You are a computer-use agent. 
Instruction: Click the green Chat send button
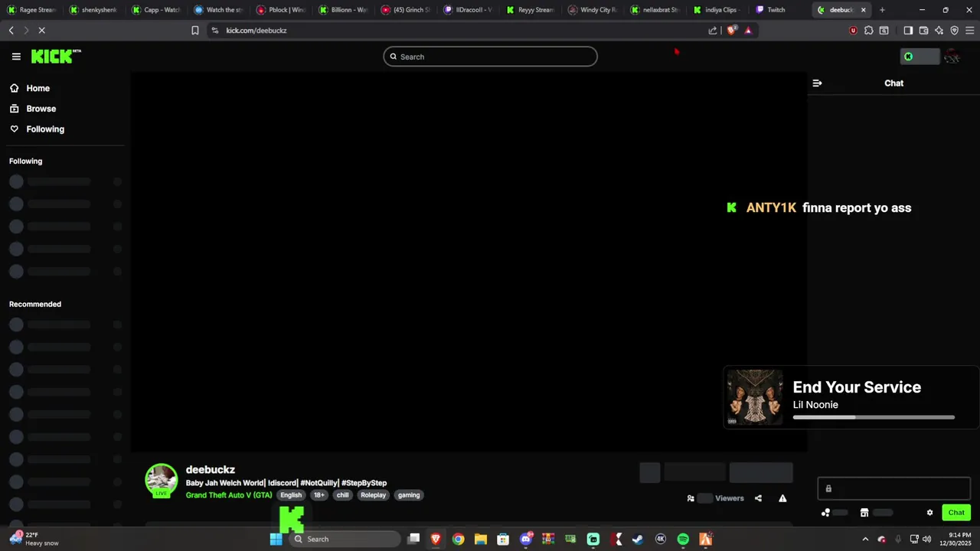pyautogui.click(x=956, y=513)
